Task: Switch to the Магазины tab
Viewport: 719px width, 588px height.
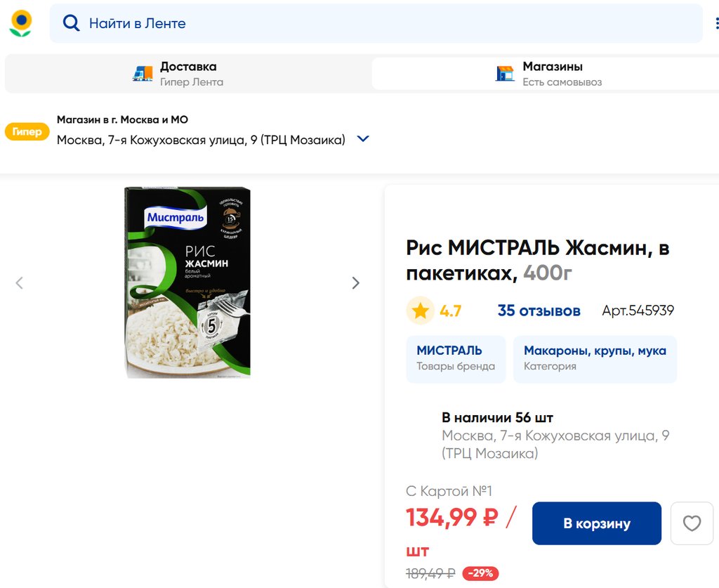Action: (x=552, y=74)
